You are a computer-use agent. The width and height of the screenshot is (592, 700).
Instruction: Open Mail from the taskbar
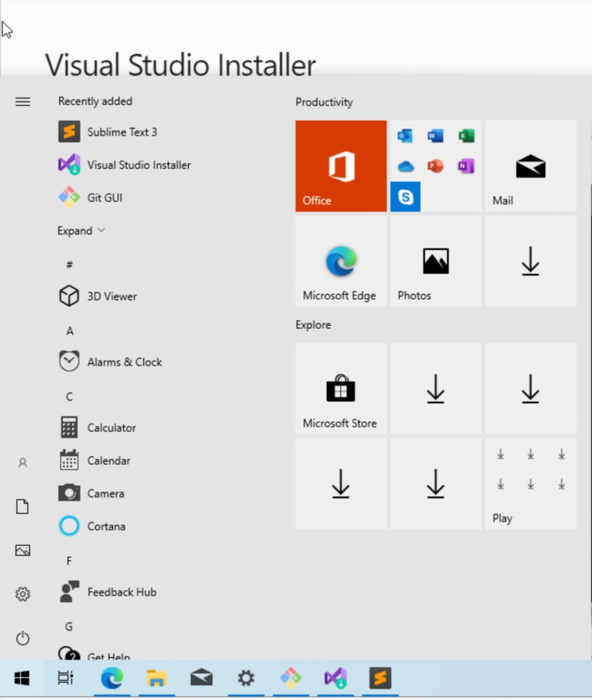[x=202, y=678]
